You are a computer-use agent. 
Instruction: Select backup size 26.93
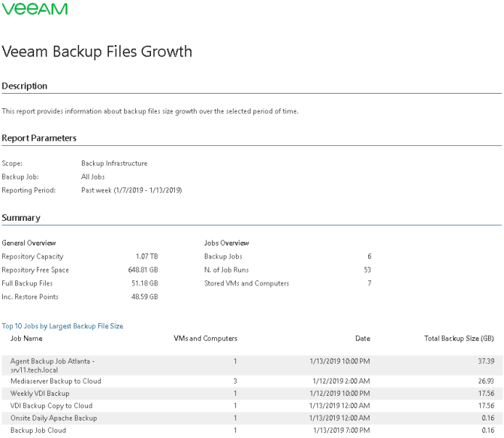[x=486, y=381]
